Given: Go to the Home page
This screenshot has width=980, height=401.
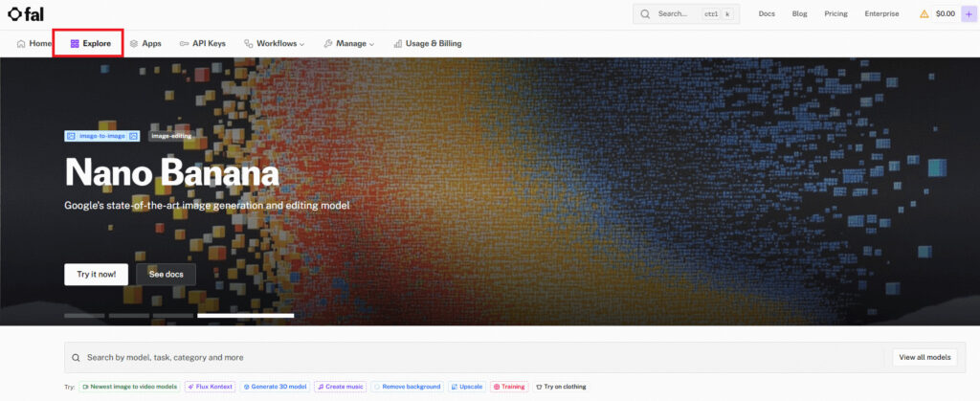Looking at the screenshot, I should (x=34, y=43).
